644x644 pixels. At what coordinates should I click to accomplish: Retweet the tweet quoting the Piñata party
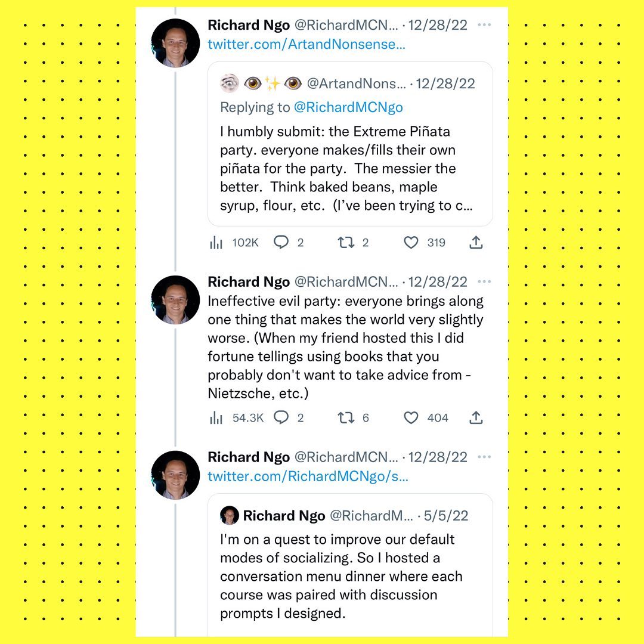click(346, 243)
